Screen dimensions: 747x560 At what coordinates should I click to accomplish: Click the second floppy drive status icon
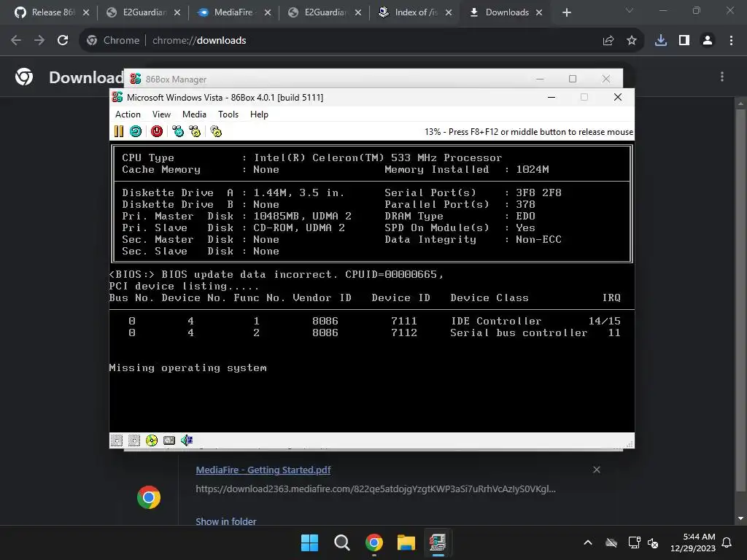134,440
